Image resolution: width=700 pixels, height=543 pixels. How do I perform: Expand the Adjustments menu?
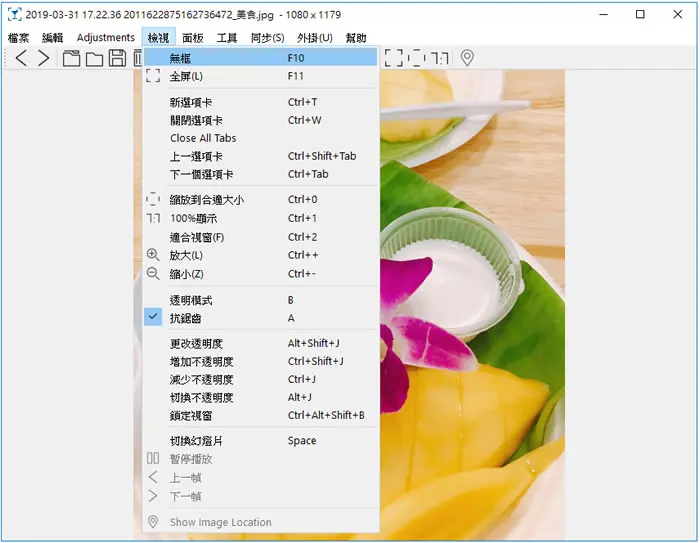106,38
